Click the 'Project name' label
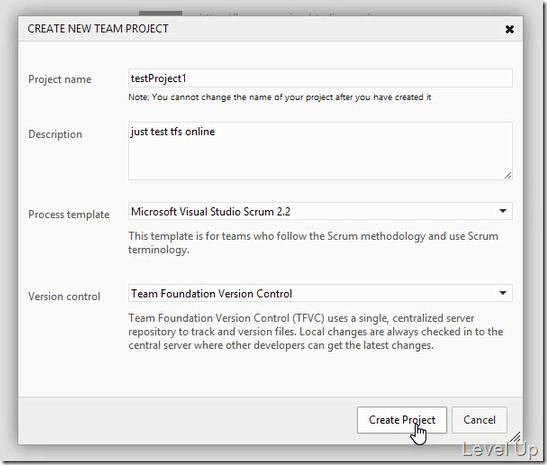This screenshot has height=465, width=547. (x=60, y=80)
